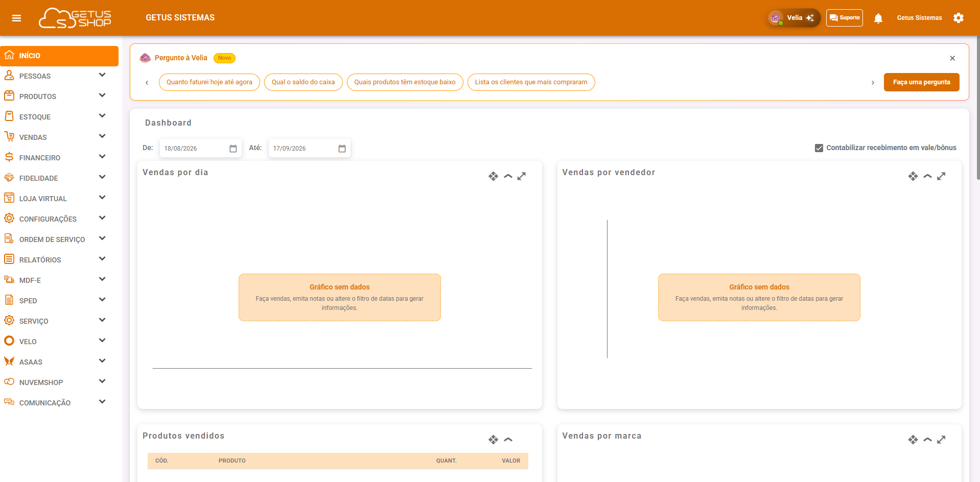Click the Getus Shop logo
This screenshot has height=482, width=980.
(x=75, y=18)
